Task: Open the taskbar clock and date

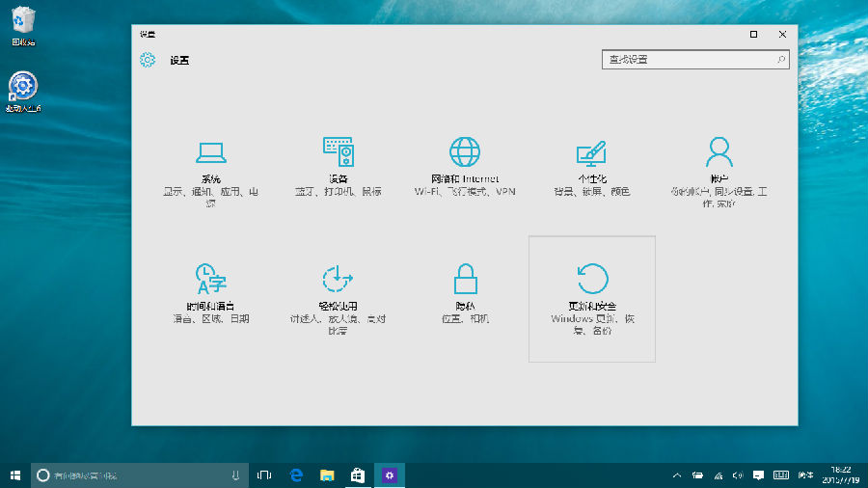Action: [840, 475]
